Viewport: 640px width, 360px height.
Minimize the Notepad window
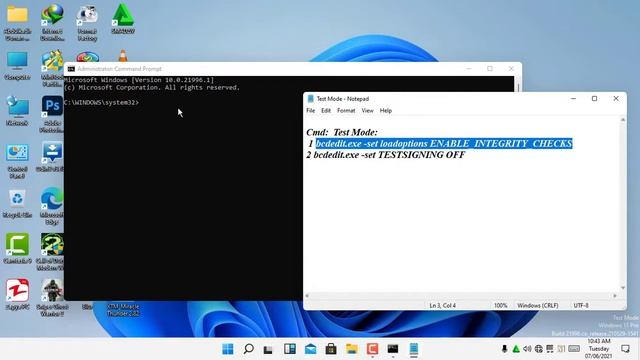[x=573, y=99]
